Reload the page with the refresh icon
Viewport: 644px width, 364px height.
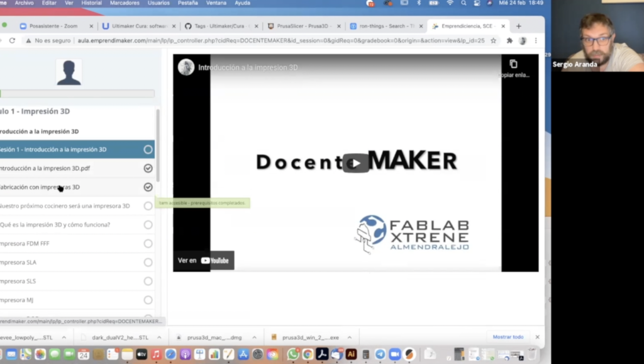tap(13, 40)
